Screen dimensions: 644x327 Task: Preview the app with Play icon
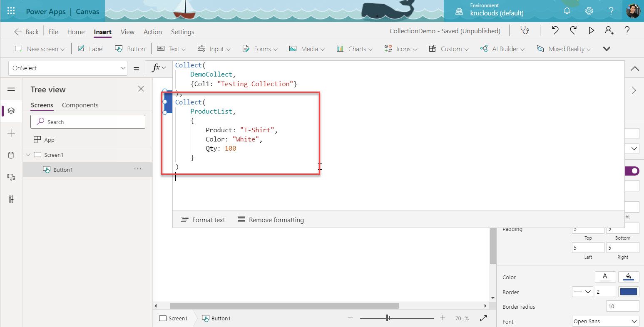tap(591, 31)
